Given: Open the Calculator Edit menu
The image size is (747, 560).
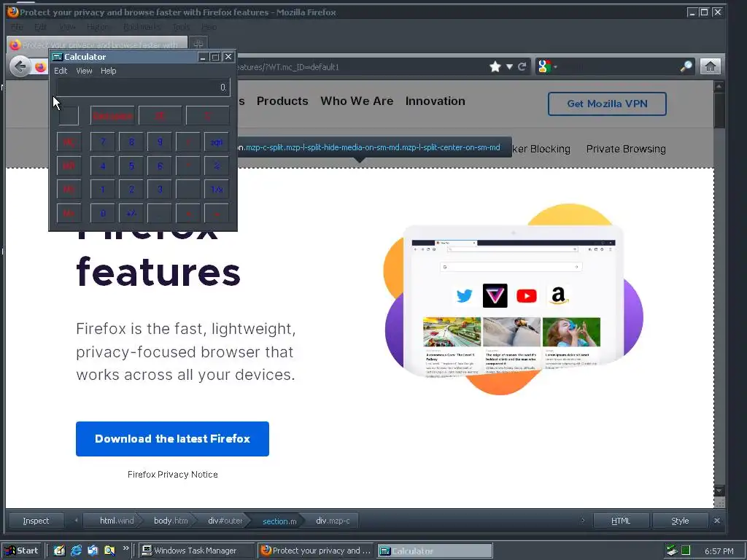Looking at the screenshot, I should coord(61,71).
